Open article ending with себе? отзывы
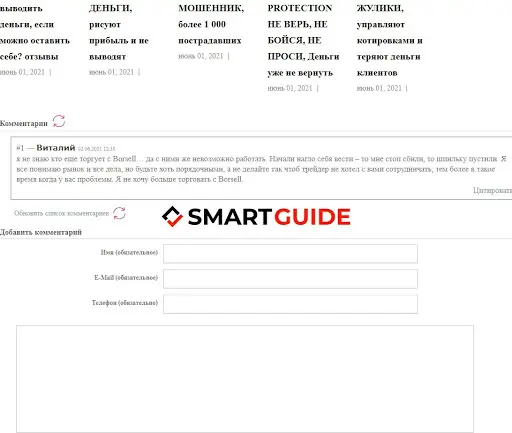The image size is (512, 433). [x=35, y=32]
